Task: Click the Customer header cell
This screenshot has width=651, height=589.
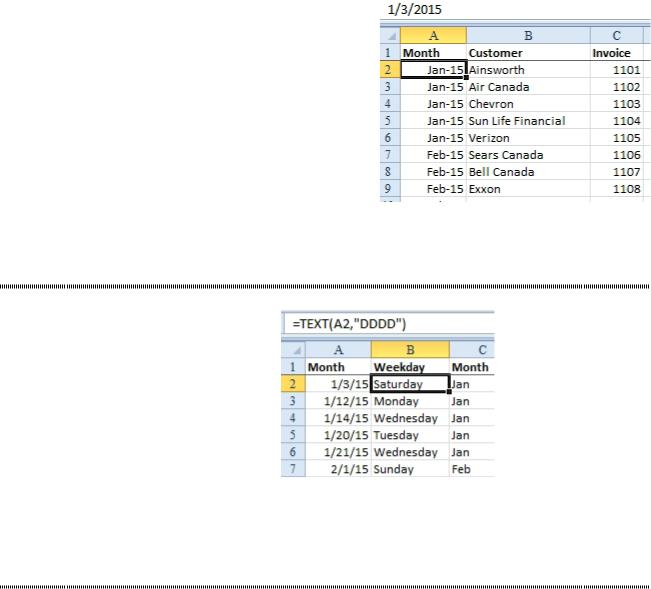Action: [x=528, y=53]
